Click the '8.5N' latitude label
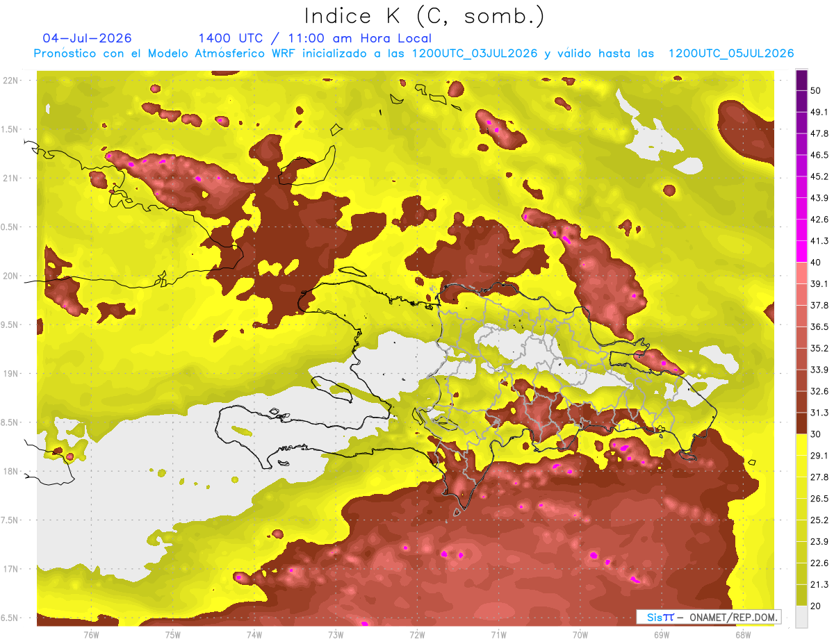Screen dimensions: 834x644 coord(10,422)
